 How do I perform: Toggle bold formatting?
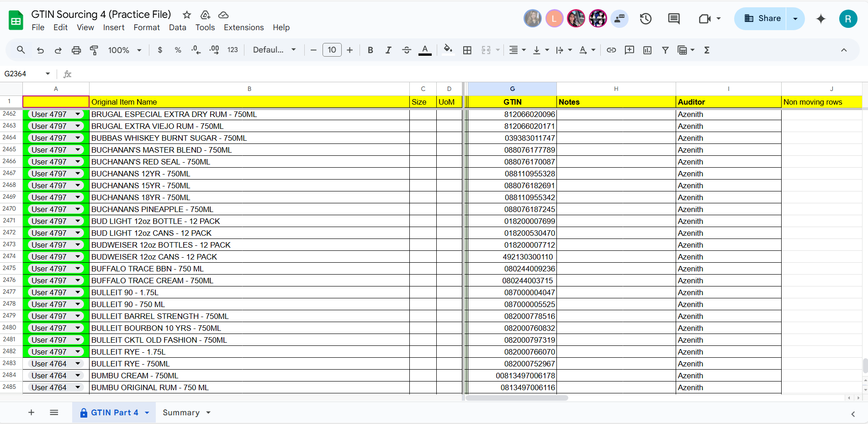click(x=370, y=50)
